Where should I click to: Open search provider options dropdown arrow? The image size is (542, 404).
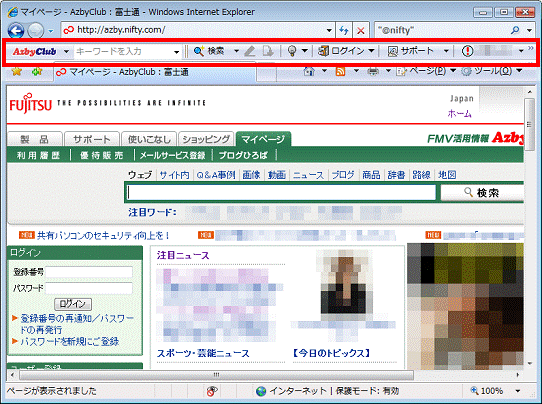tap(530, 30)
